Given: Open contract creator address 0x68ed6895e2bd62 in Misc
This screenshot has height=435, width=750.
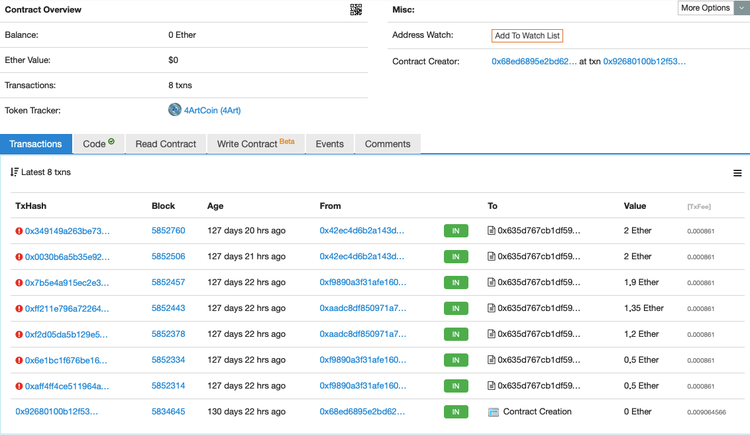Looking at the screenshot, I should [x=534, y=61].
